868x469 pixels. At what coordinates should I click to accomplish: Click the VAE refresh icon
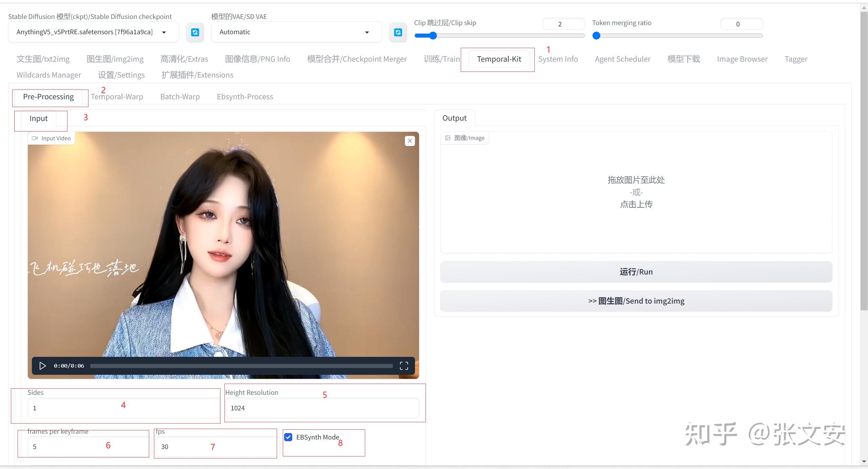point(398,32)
